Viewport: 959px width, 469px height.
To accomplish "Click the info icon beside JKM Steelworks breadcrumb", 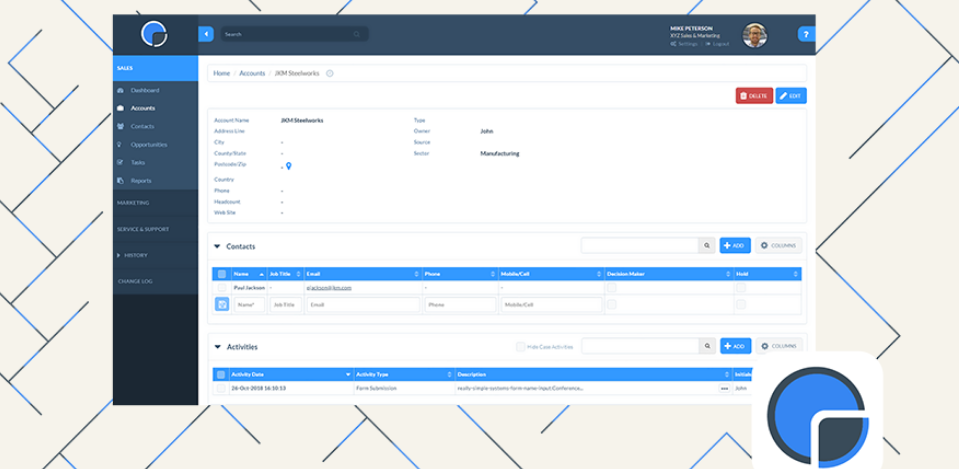I will 330,73.
